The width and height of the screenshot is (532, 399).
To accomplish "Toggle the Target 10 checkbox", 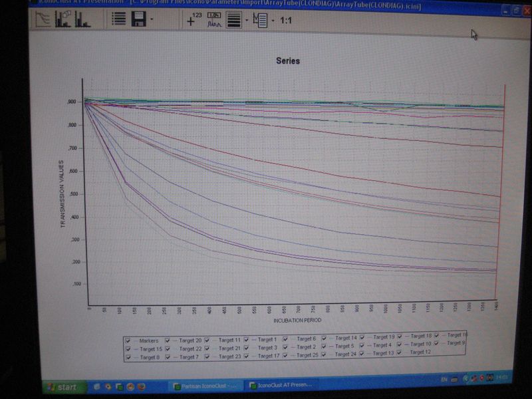I will pyautogui.click(x=399, y=344).
